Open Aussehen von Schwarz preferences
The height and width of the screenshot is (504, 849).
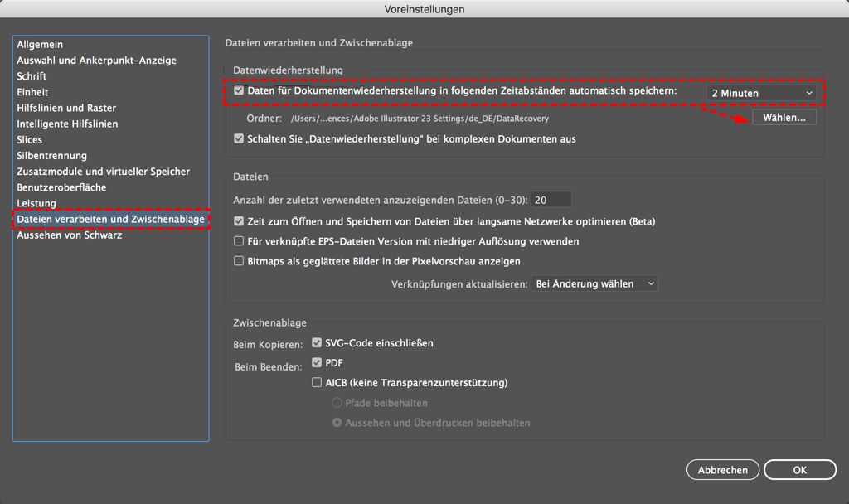click(x=70, y=235)
